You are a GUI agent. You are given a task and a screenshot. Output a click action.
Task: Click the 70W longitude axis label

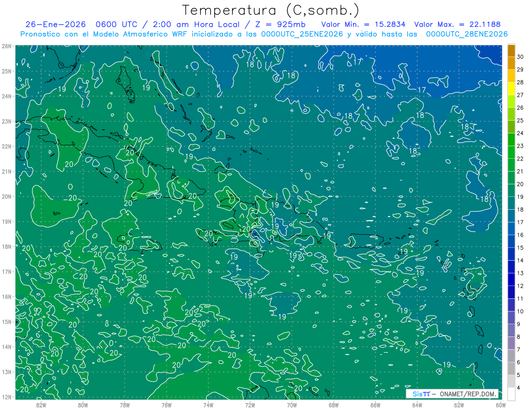coord(292,405)
